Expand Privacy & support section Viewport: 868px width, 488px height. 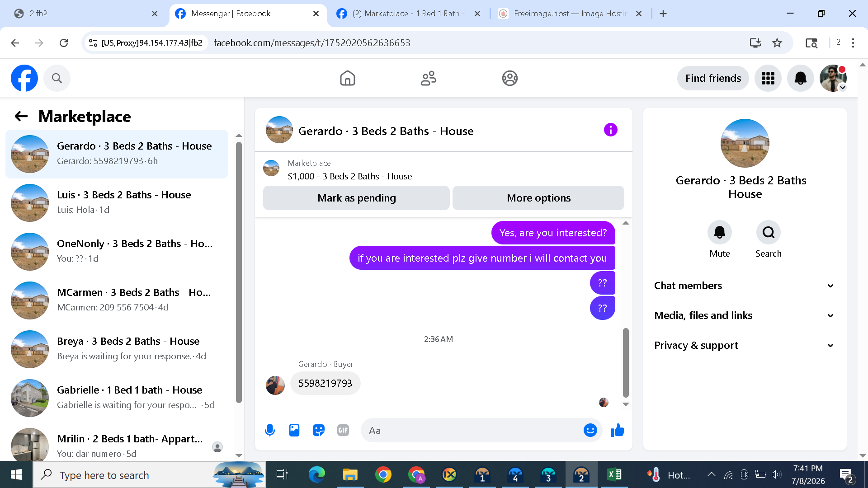pyautogui.click(x=744, y=345)
